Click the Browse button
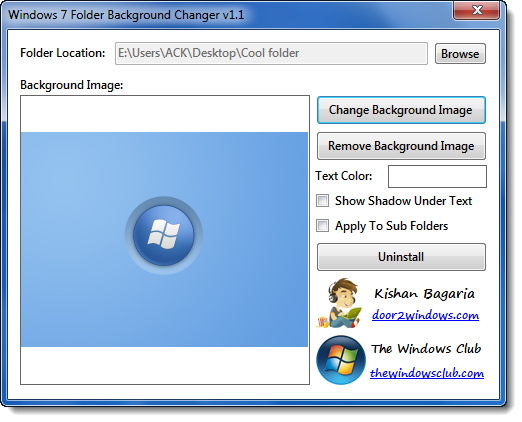 (460, 53)
